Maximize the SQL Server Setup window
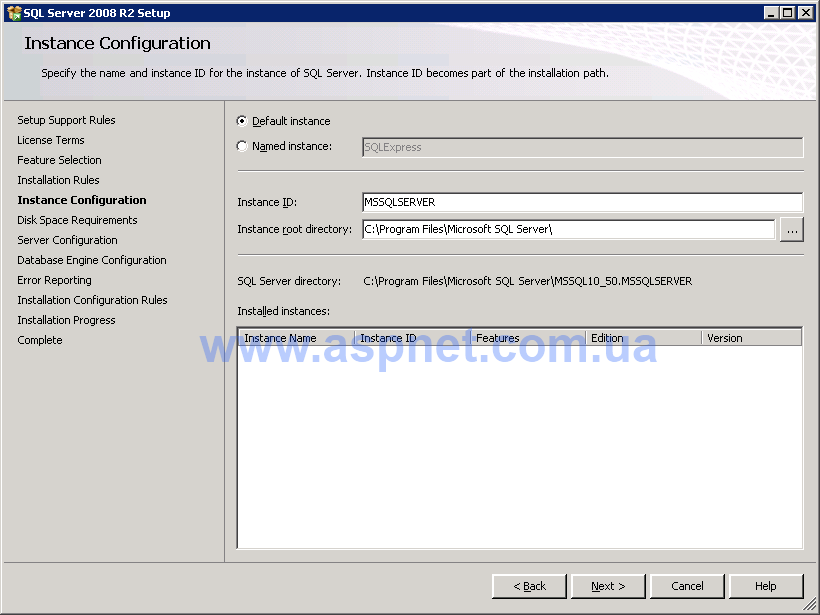This screenshot has width=820, height=615. (x=788, y=13)
